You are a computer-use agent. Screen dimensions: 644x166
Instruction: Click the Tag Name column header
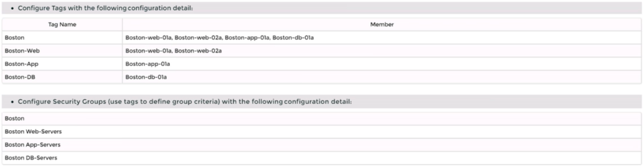pos(62,25)
